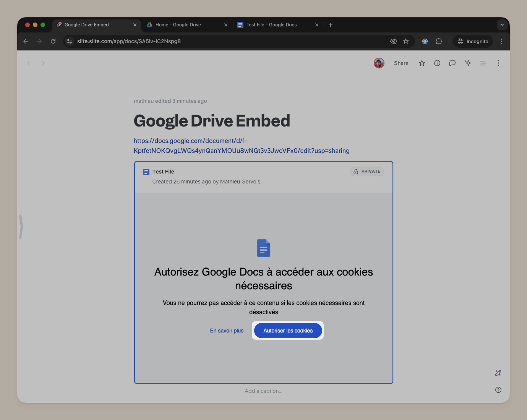This screenshot has height=420, width=527.
Task: Click the Incognito profile button
Action: tap(473, 41)
